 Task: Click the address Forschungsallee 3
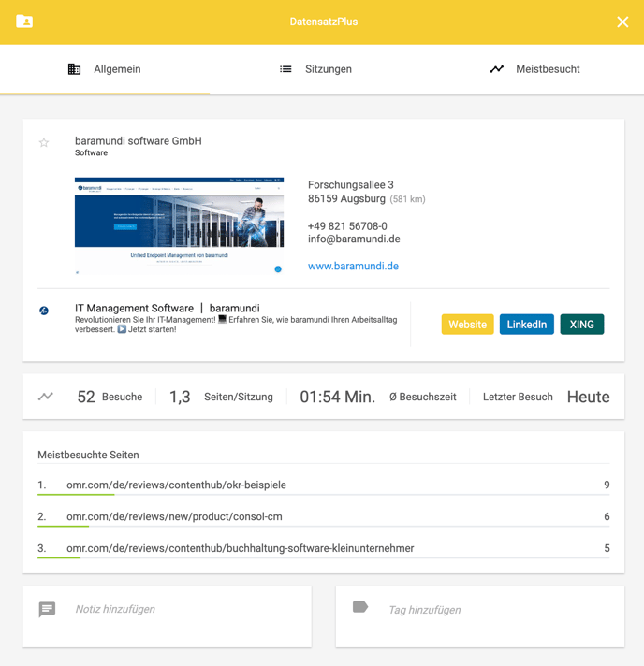351,185
